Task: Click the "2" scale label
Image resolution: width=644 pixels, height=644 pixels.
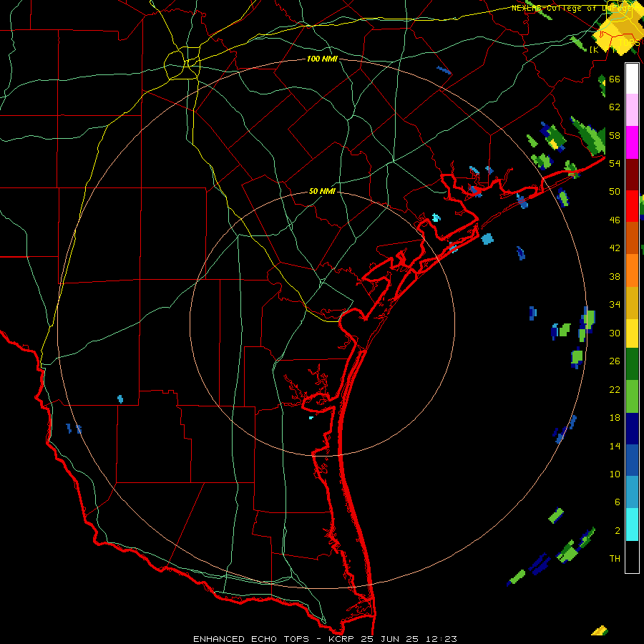Action: pyautogui.click(x=617, y=531)
